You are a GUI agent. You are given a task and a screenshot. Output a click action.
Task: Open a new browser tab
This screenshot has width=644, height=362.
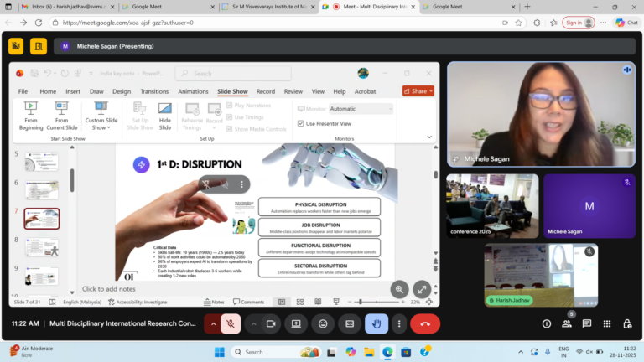pos(527,7)
